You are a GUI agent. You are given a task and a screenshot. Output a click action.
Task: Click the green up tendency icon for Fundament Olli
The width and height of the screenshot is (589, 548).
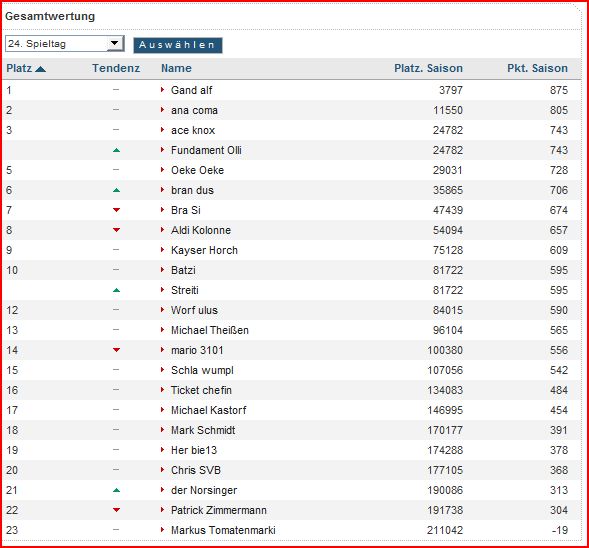[116, 150]
